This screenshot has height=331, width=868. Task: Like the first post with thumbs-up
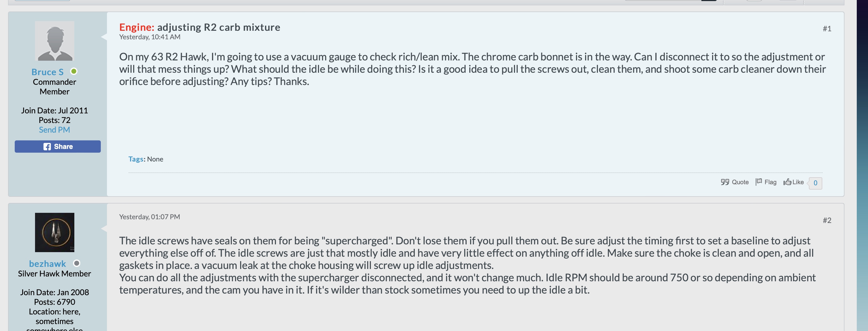coord(794,182)
